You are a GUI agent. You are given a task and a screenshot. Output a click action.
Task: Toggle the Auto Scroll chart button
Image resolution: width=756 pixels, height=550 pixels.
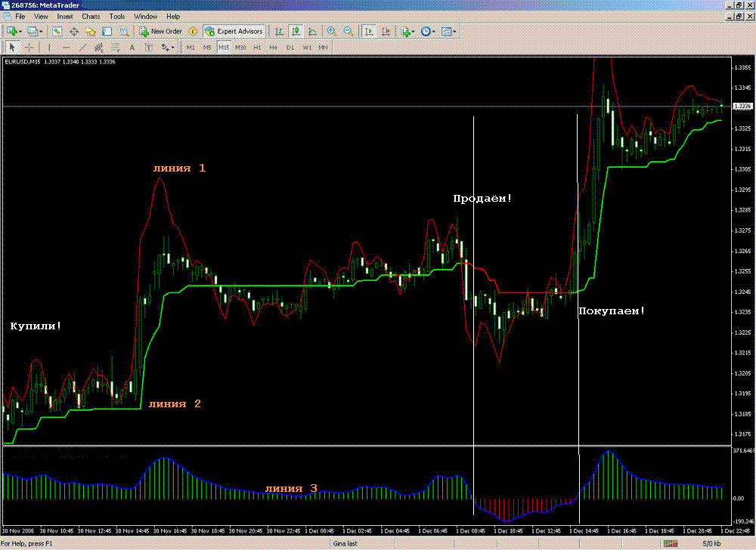click(x=369, y=32)
